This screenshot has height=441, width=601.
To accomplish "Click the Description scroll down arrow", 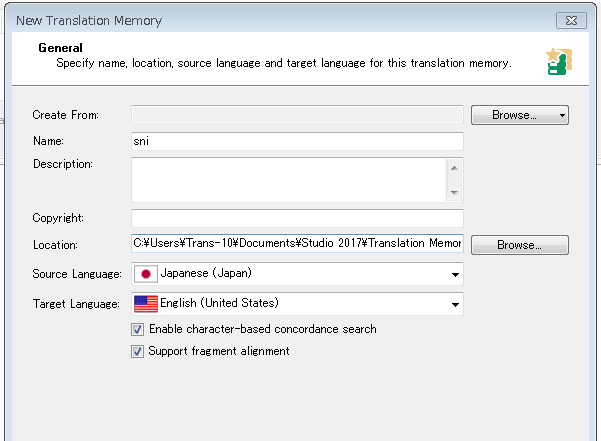I will (454, 192).
